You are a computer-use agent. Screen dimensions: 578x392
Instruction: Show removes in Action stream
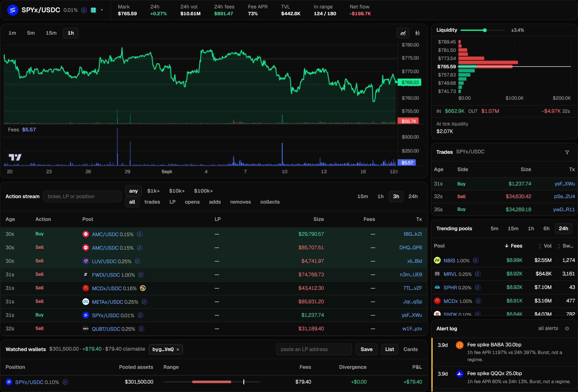tap(240, 202)
